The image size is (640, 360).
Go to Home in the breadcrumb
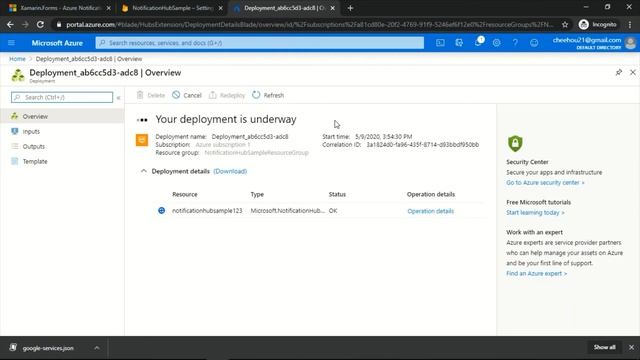point(17,59)
